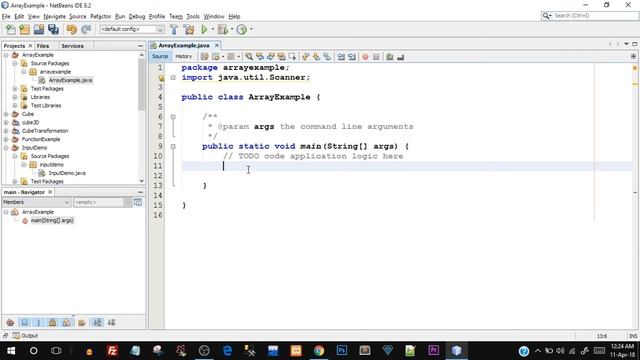The height and width of the screenshot is (360, 640).
Task: Click the New Project toolbar icon
Action: click(24, 29)
